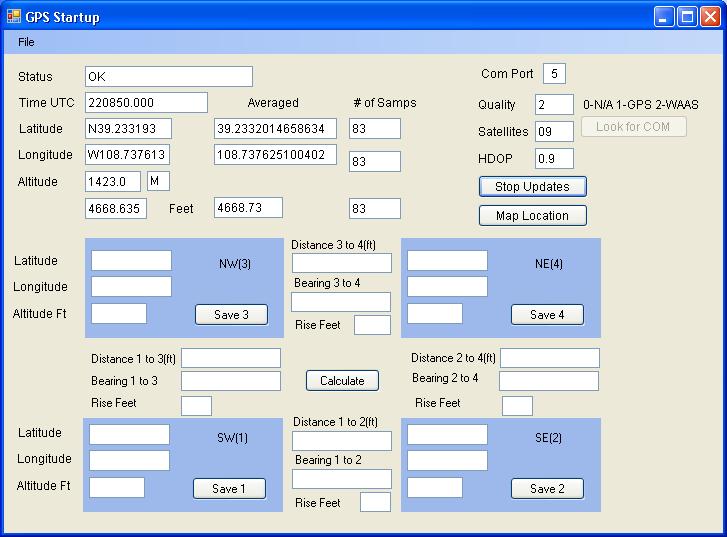Click the GPS Startup app icon in title bar
Viewport: 727px width, 537px height.
[x=14, y=16]
